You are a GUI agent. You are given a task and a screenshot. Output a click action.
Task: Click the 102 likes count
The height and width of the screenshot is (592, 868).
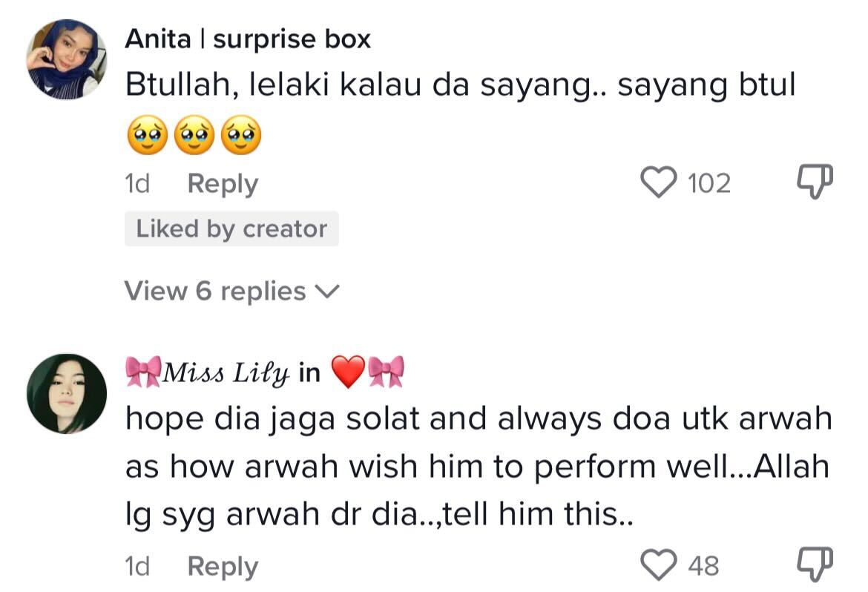(709, 183)
